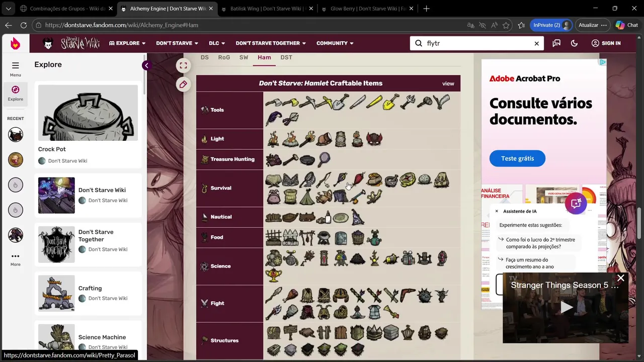The width and height of the screenshot is (644, 362).
Task: Click the Torch icon in Light row
Action: point(307,139)
